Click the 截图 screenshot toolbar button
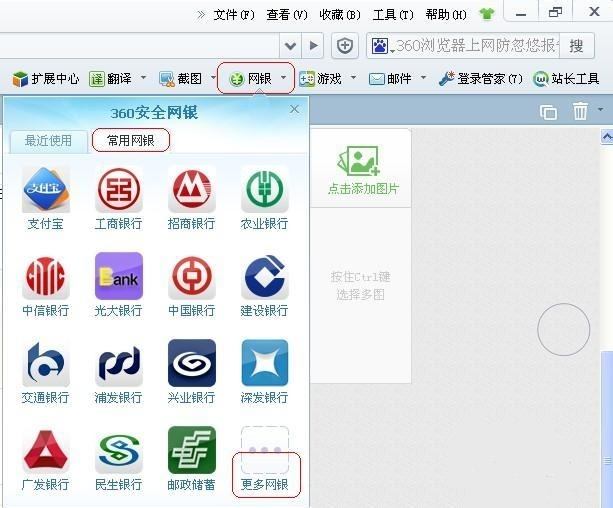Viewport: 613px width, 508px height. [181, 79]
